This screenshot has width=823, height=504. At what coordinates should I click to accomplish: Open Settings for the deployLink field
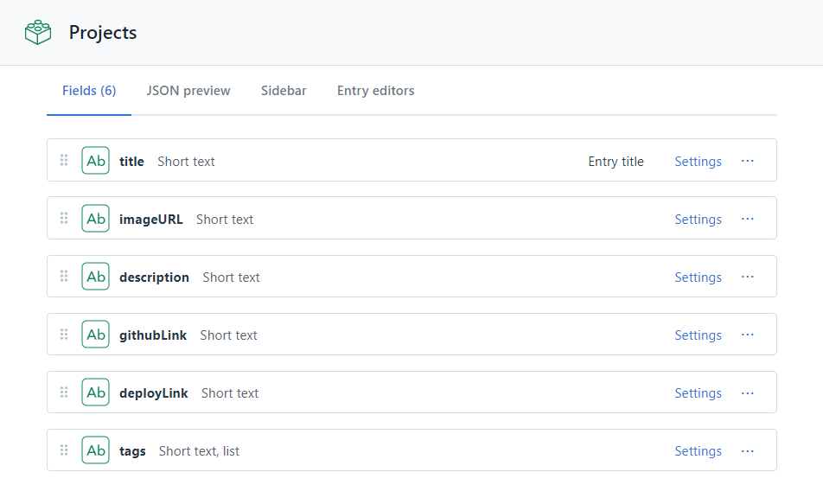pyautogui.click(x=698, y=393)
